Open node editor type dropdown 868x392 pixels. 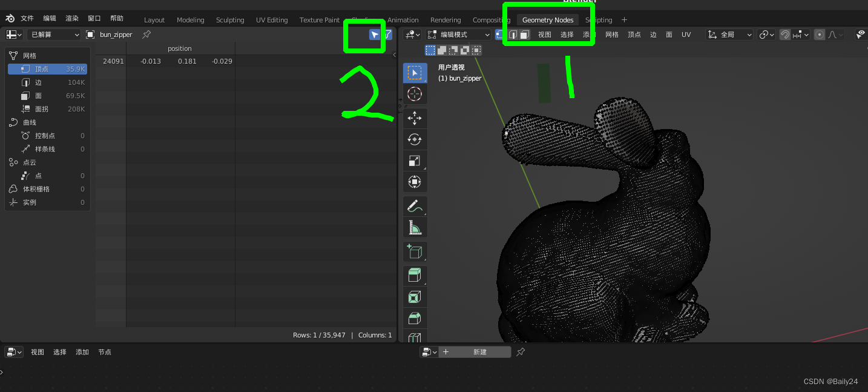14,352
